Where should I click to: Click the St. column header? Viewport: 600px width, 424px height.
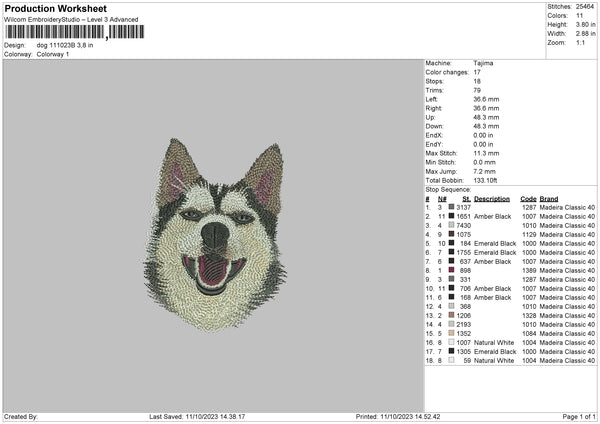pos(466,198)
